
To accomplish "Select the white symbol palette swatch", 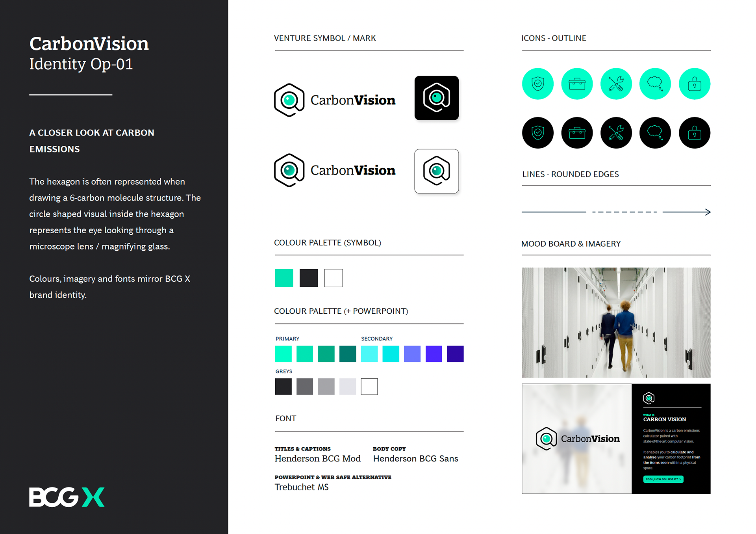I will (334, 278).
